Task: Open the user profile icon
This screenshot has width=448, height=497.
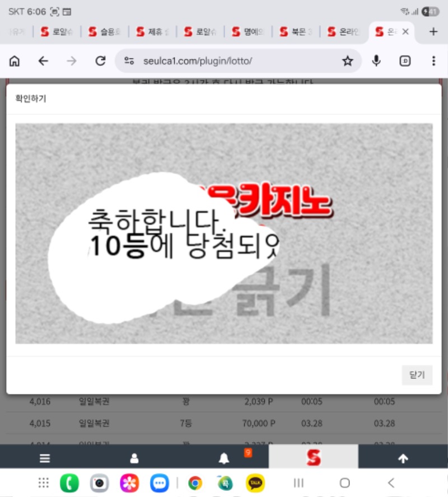Action: [x=134, y=458]
